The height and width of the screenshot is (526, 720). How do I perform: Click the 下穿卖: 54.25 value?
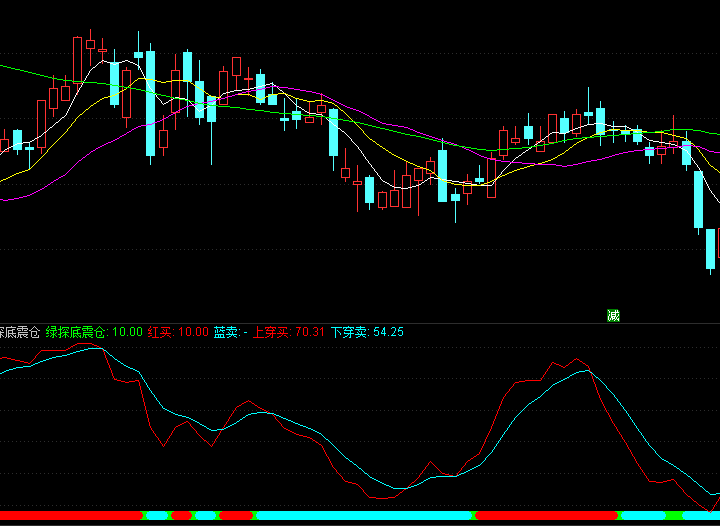(367, 332)
